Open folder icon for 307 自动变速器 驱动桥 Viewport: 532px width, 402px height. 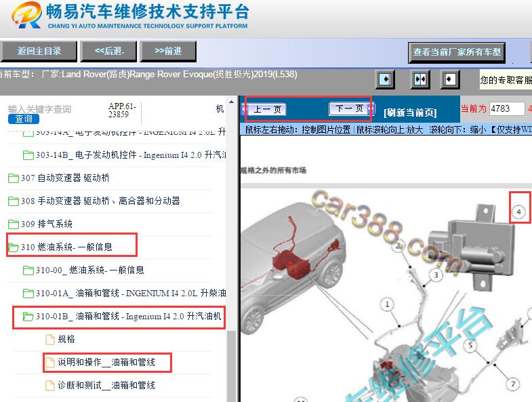point(14,178)
